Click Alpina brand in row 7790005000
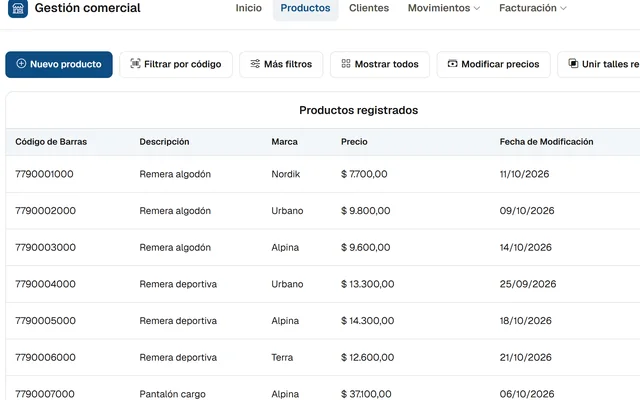This screenshot has height=400, width=640. 285,321
